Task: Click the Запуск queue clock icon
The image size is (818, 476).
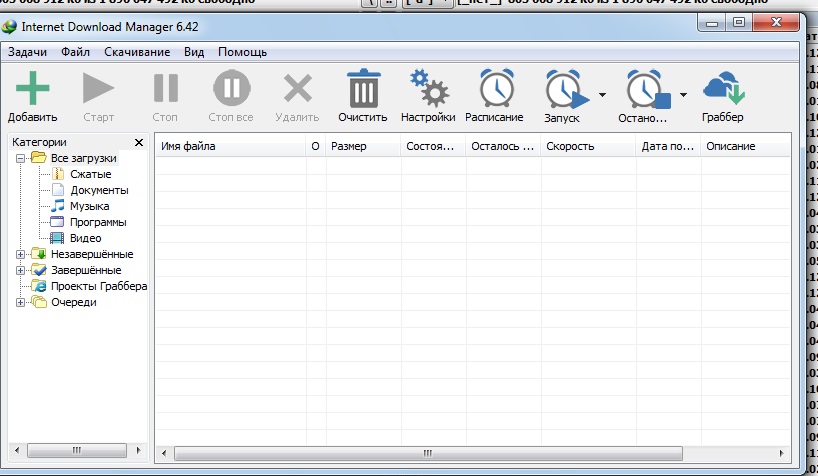Action: (566, 89)
